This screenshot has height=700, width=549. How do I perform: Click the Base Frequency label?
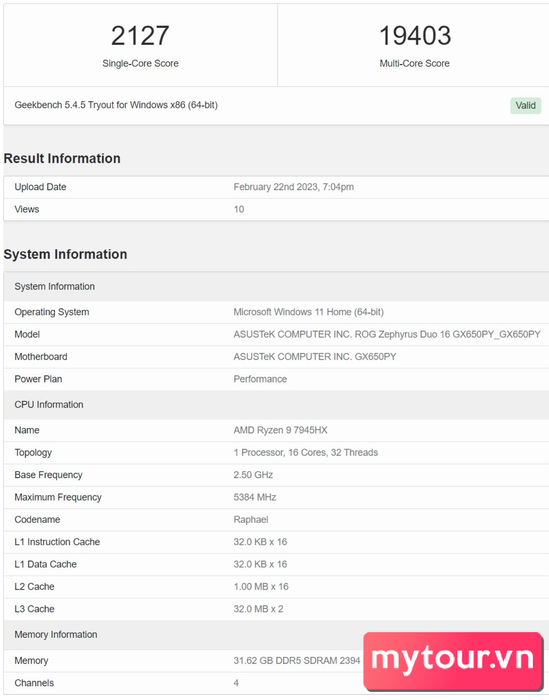click(x=48, y=475)
